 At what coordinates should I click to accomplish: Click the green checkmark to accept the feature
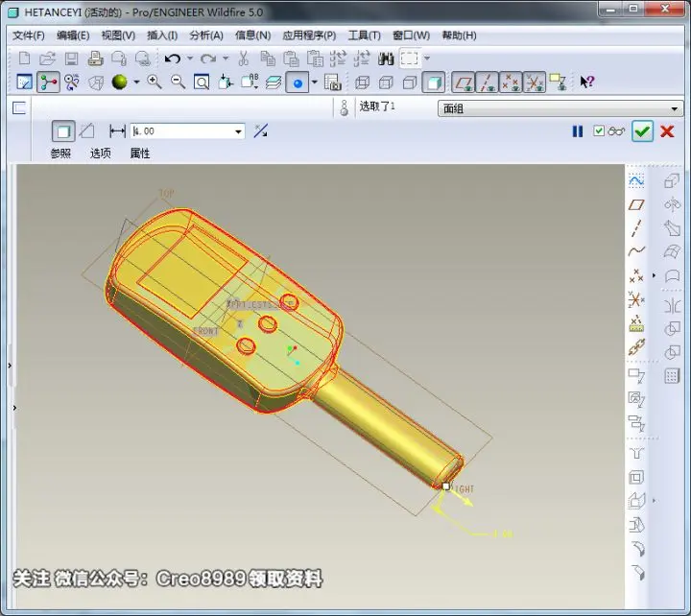642,131
